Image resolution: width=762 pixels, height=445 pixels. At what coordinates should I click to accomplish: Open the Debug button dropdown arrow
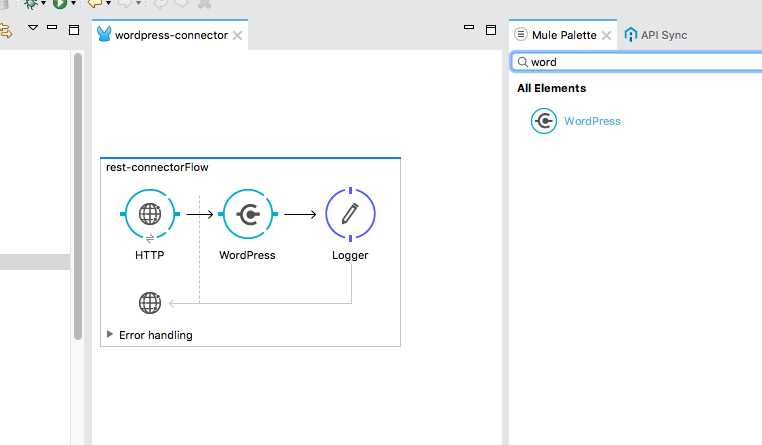(x=44, y=5)
